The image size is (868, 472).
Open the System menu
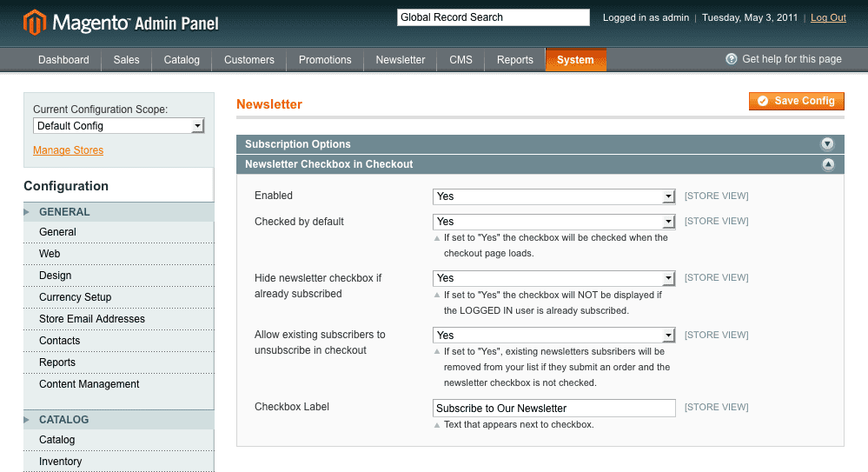click(576, 60)
